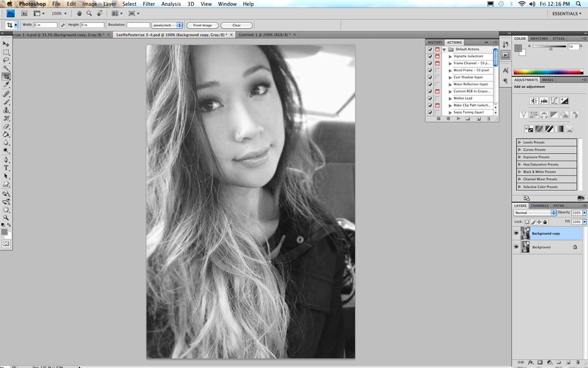588x368 pixels.
Task: Open the Analysis menu
Action: (171, 4)
